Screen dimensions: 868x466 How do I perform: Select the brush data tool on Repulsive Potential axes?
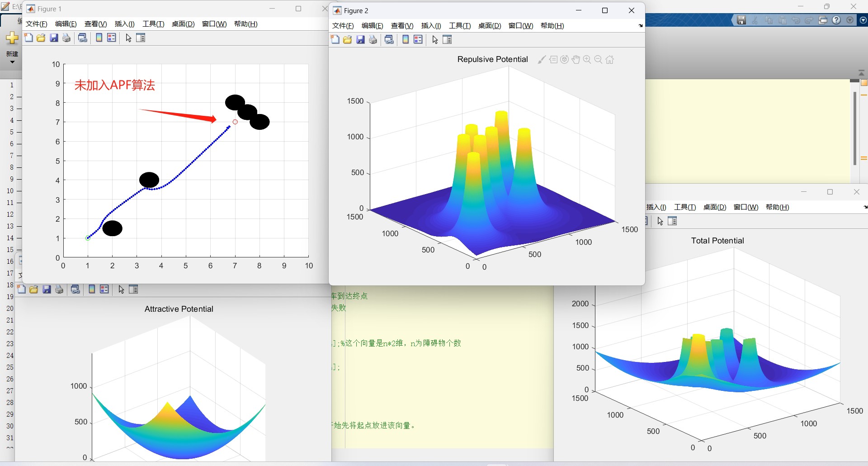542,60
